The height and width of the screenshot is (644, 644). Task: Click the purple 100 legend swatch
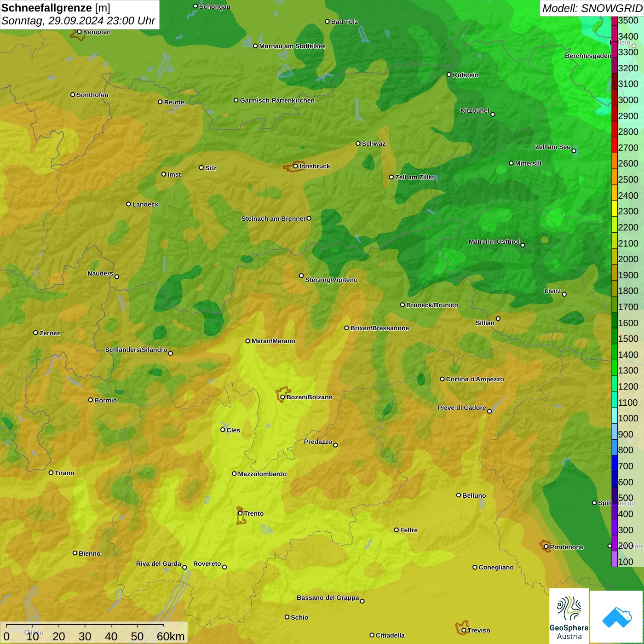614,559
